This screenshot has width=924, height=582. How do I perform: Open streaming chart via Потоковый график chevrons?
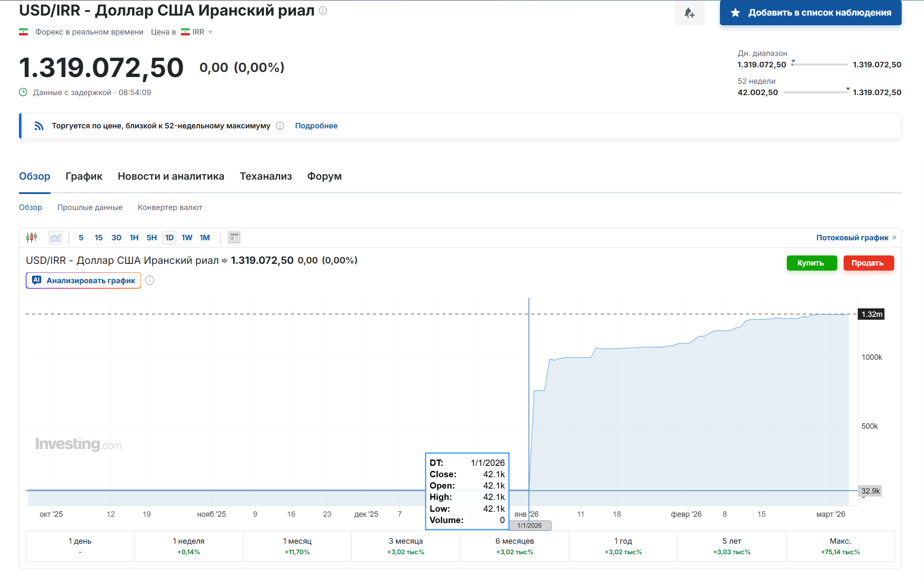(x=894, y=238)
